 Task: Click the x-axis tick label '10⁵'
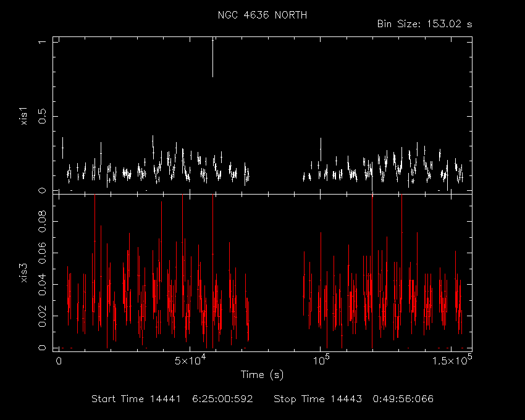pos(321,359)
